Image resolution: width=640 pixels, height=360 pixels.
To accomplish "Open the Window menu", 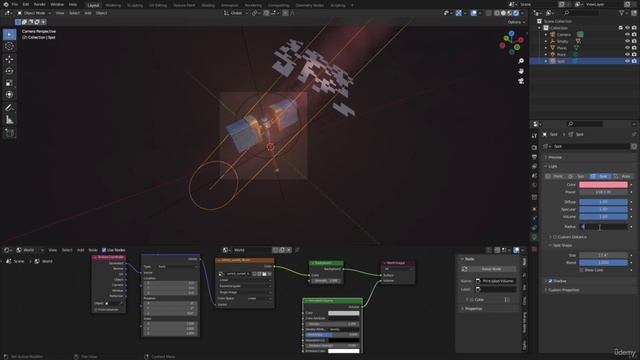I will tap(57, 4).
